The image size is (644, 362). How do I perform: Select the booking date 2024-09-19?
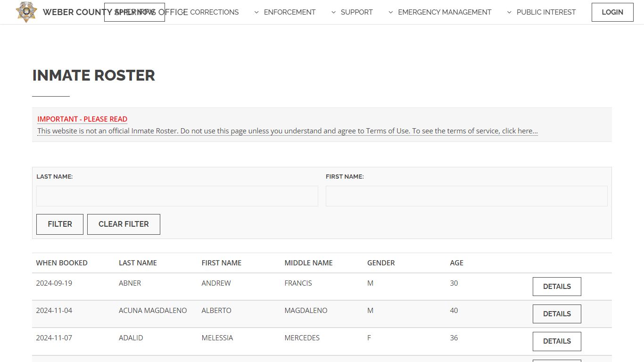[x=54, y=283]
